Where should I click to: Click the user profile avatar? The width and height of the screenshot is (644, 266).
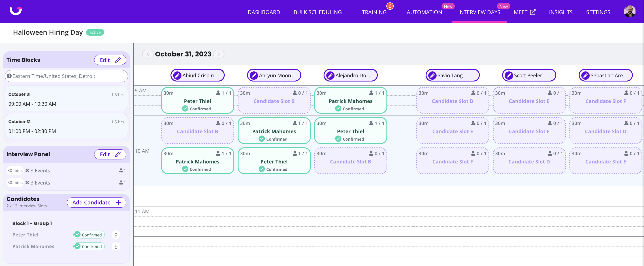click(x=629, y=12)
